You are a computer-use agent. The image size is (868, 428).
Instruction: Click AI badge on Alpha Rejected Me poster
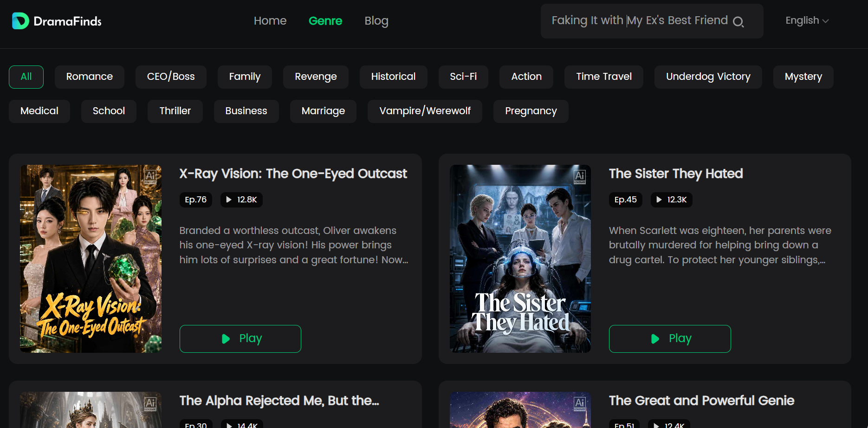(x=150, y=403)
